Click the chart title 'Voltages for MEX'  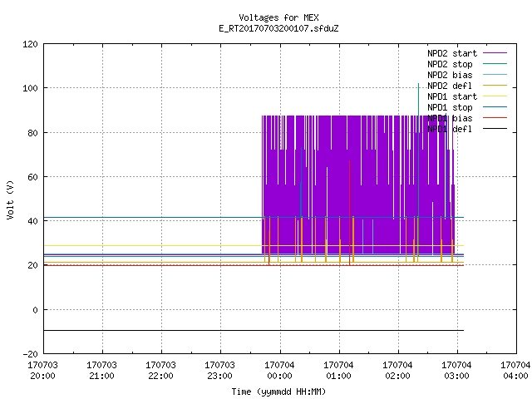coord(278,17)
